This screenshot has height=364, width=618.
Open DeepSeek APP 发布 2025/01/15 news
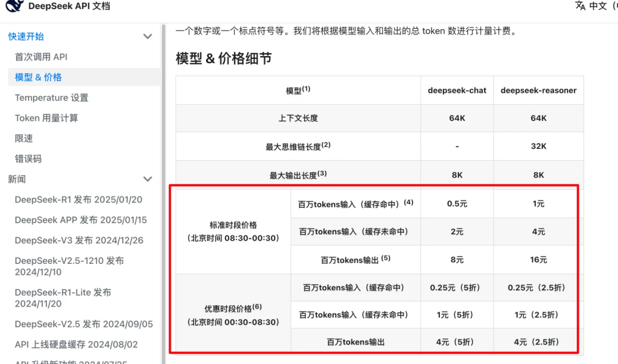(x=81, y=220)
